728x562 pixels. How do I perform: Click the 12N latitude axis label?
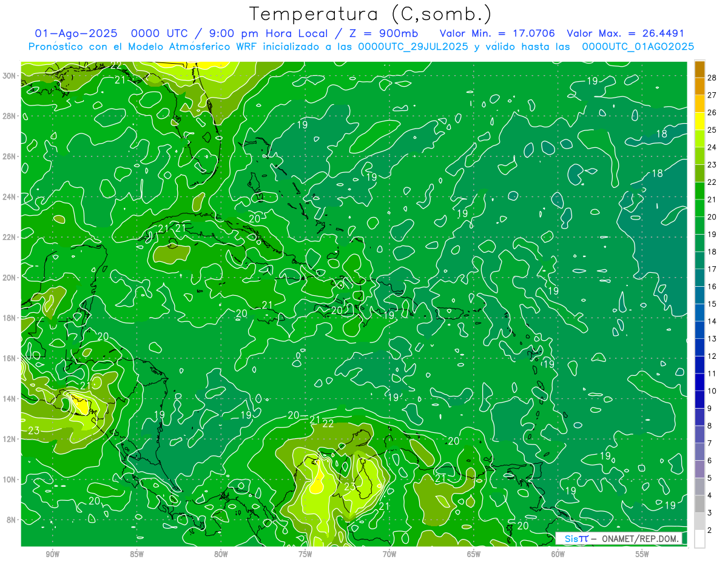pyautogui.click(x=10, y=439)
